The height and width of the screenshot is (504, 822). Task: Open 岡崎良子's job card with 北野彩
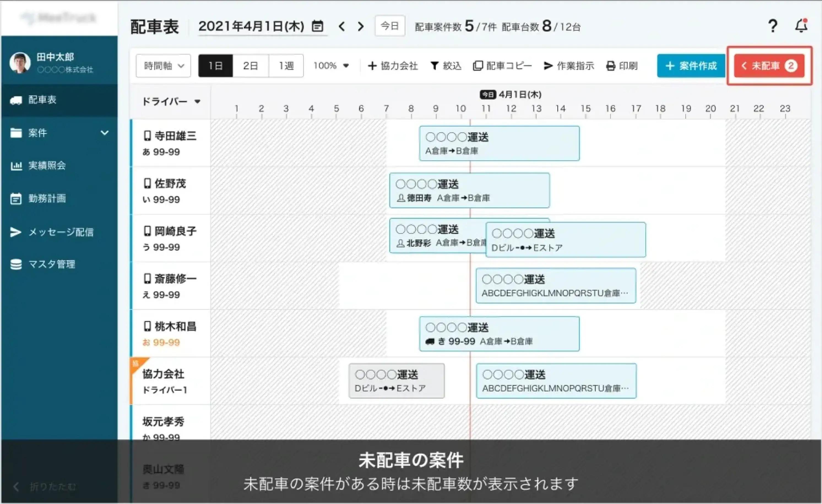438,236
